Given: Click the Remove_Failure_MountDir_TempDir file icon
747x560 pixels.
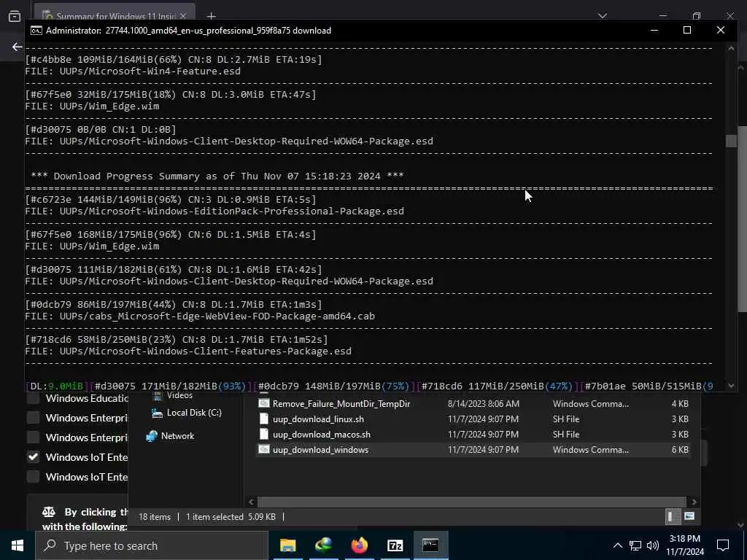Looking at the screenshot, I should [264, 404].
